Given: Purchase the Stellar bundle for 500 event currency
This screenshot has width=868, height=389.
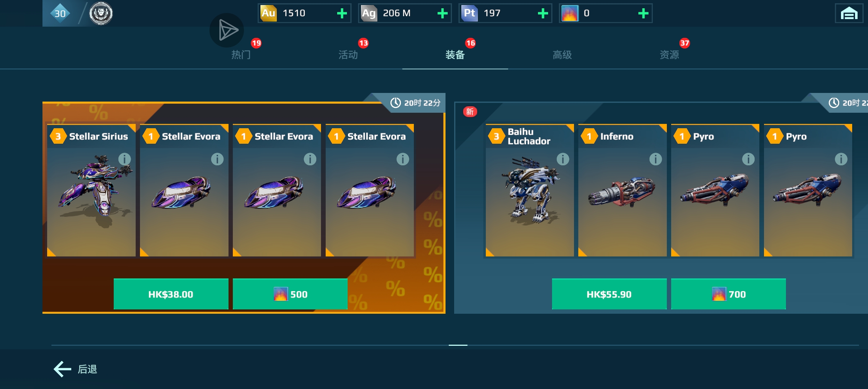Looking at the screenshot, I should coord(290,294).
